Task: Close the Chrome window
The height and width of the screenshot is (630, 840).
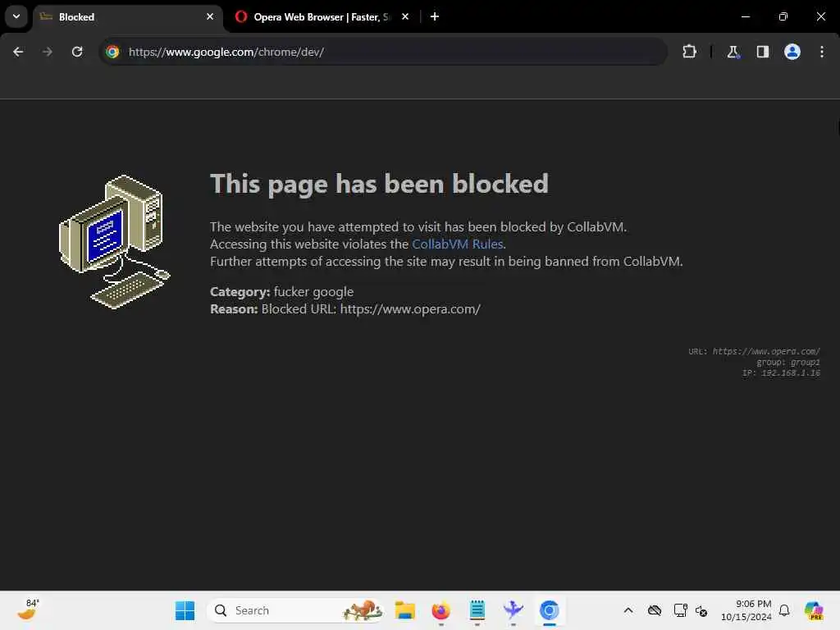Action: [x=820, y=16]
